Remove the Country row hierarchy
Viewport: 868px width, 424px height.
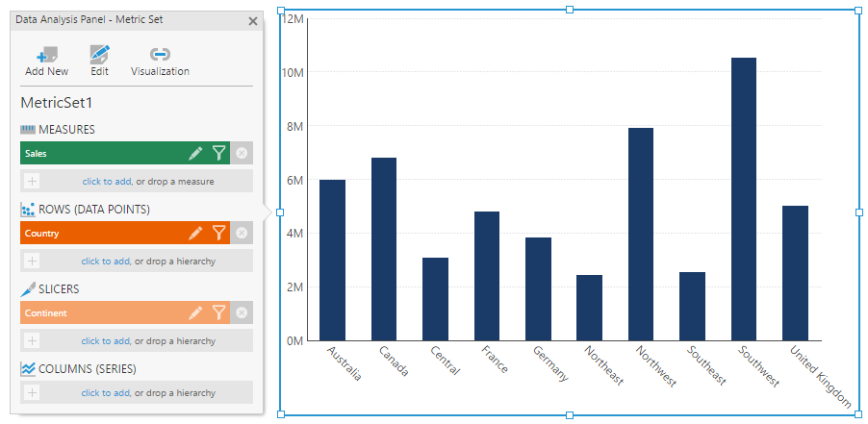242,233
